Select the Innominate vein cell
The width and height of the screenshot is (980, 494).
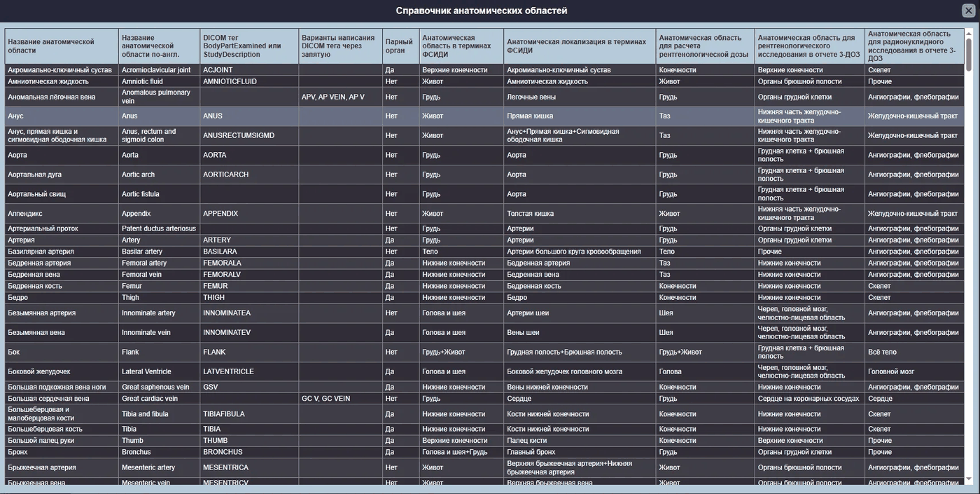tap(160, 333)
